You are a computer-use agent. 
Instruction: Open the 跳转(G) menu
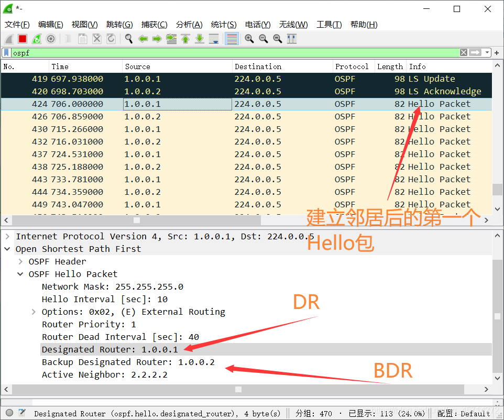tap(119, 25)
